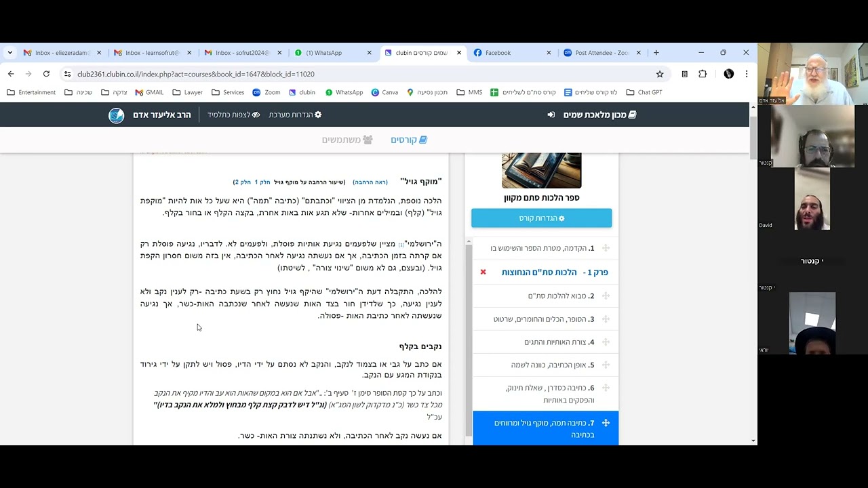The image size is (868, 488).
Task: Close the WhatsApp tab
Action: click(x=369, y=52)
